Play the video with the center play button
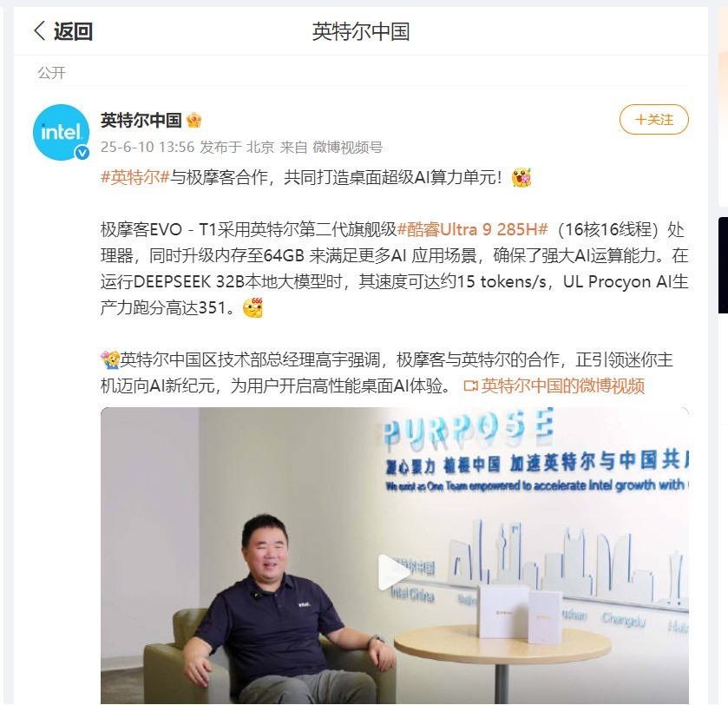The height and width of the screenshot is (705, 728). click(x=394, y=572)
